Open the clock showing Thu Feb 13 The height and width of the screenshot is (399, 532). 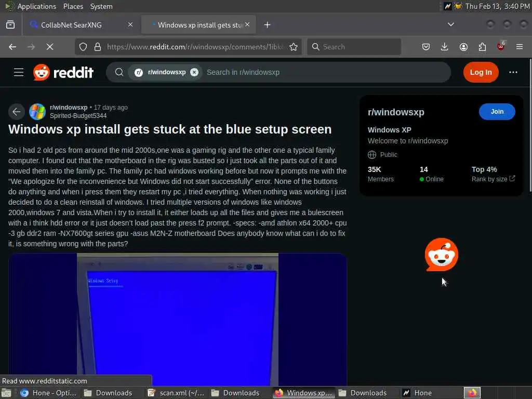[x=497, y=6]
